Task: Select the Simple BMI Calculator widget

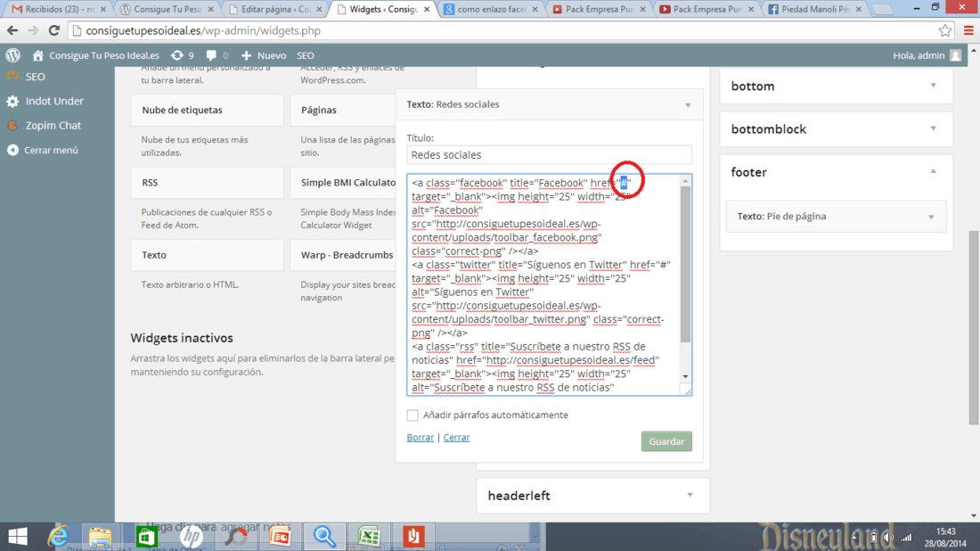Action: (x=343, y=183)
